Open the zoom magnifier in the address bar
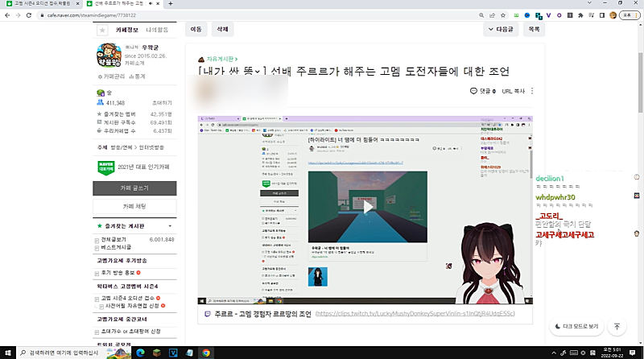Viewport: 644px width, 359px height. pos(481,15)
